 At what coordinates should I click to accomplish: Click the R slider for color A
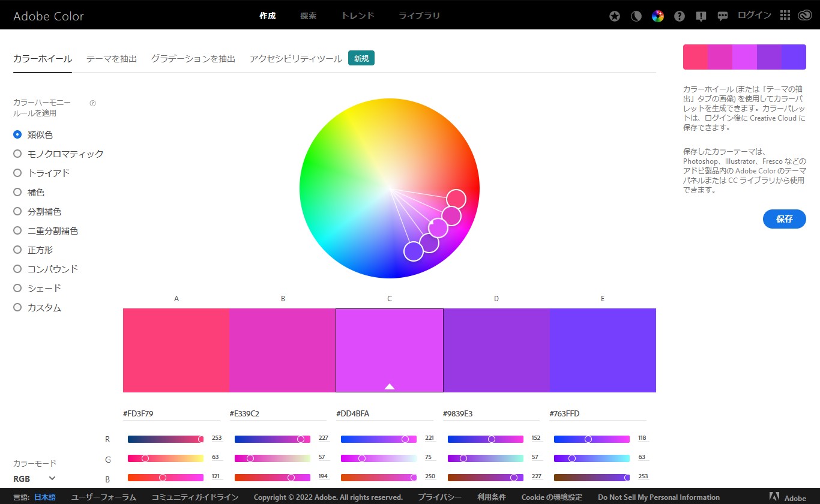[166, 439]
